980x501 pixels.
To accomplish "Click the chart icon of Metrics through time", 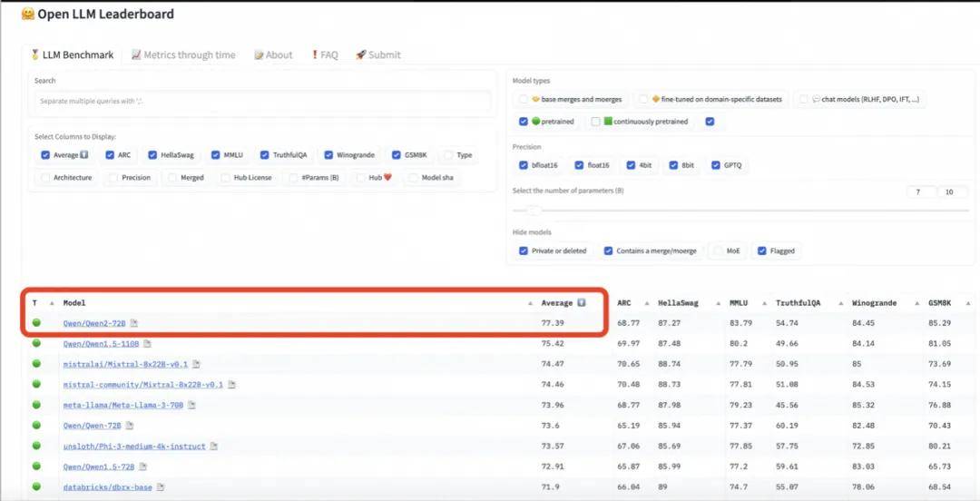I will click(136, 55).
